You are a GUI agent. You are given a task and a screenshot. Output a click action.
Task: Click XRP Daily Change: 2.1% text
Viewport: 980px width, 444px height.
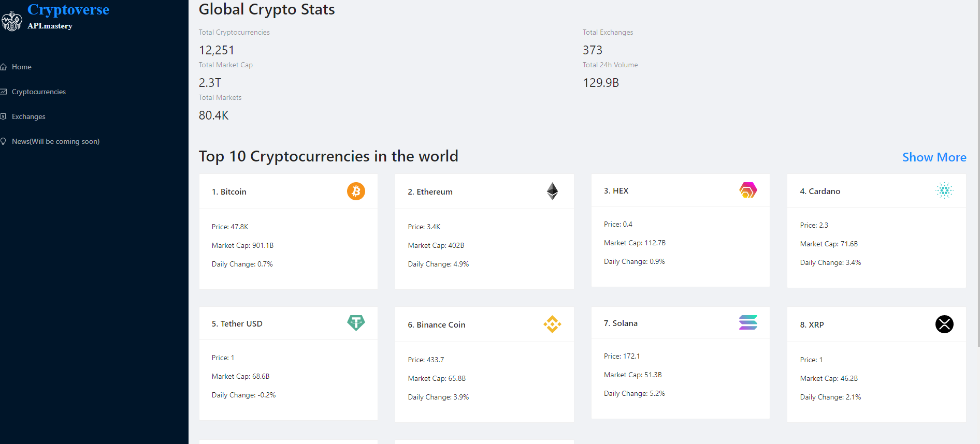[830, 397]
